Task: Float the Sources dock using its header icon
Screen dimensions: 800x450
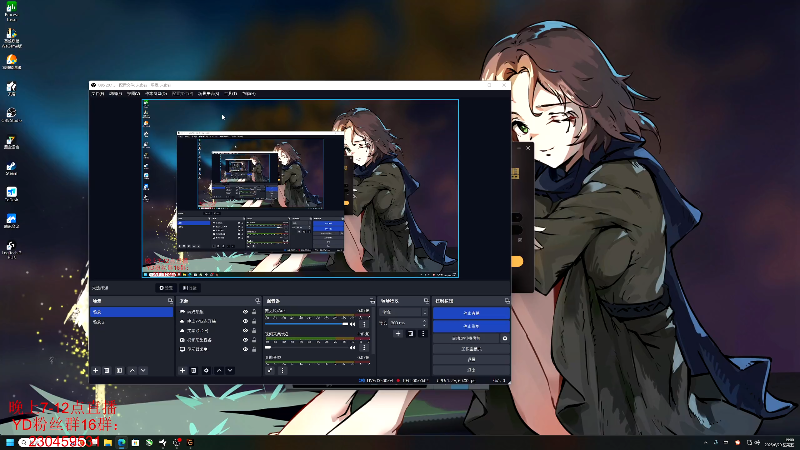Action: (258, 301)
